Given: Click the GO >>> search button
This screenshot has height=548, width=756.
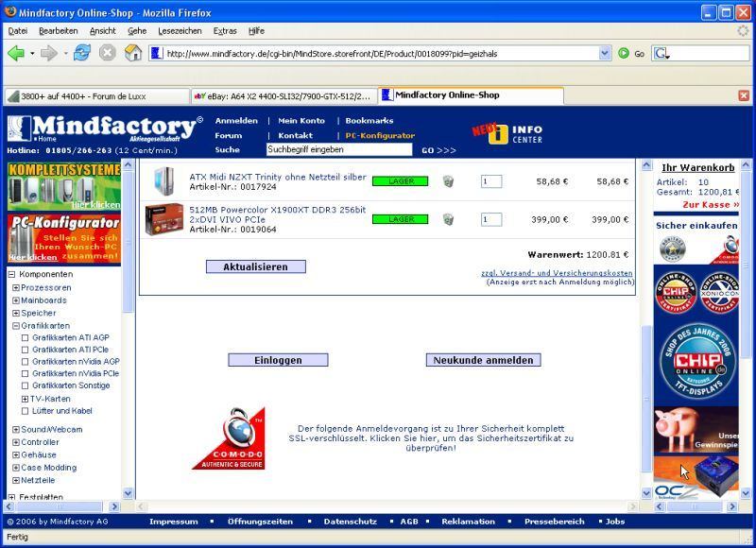Looking at the screenshot, I should pos(438,150).
